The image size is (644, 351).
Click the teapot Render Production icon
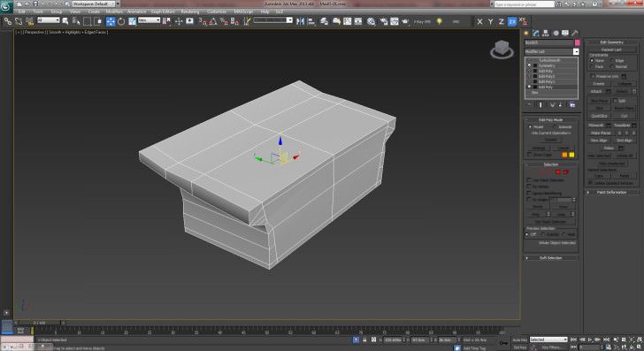pos(405,21)
